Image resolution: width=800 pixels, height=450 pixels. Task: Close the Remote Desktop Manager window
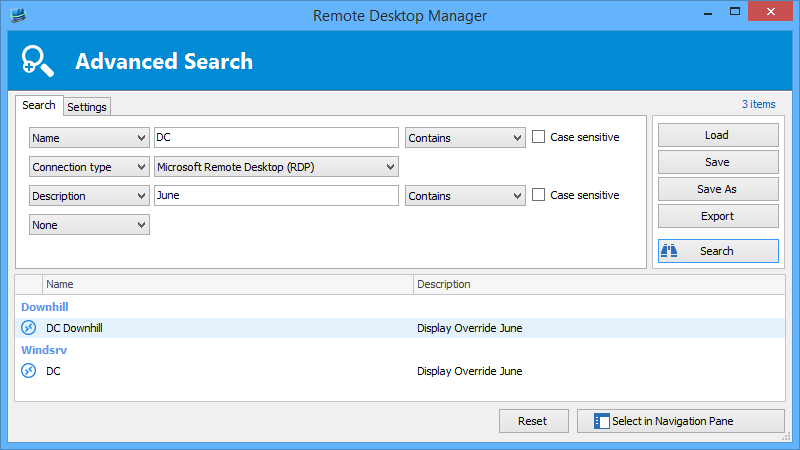(x=770, y=11)
